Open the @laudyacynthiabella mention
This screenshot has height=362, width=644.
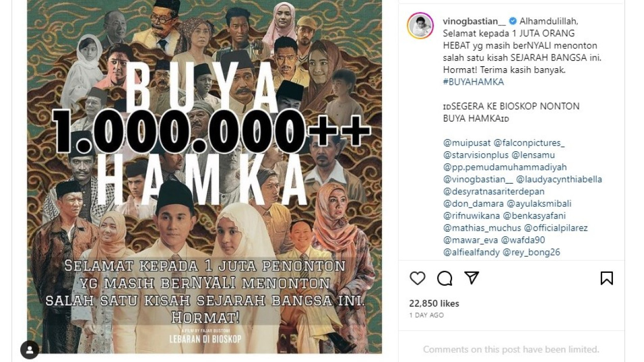pyautogui.click(x=559, y=179)
